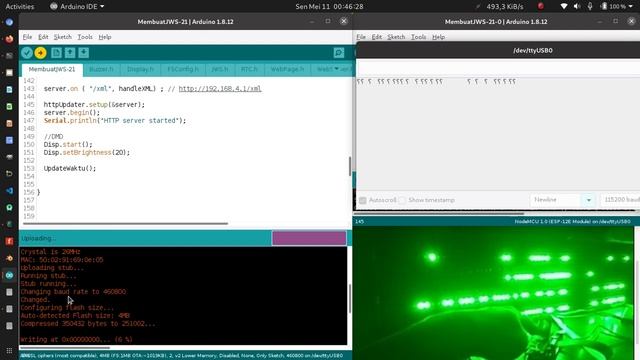Click the 493,3 KiB/s network speed indicator
Screen dimensions: 640x360
tap(504, 6)
